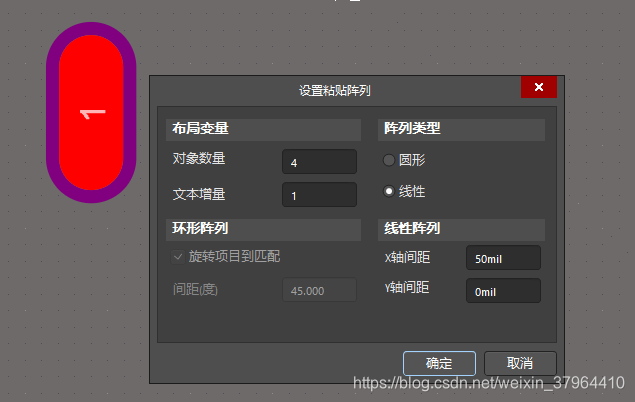Click the 布局变量 section header
The width and height of the screenshot is (635, 402).
click(263, 130)
